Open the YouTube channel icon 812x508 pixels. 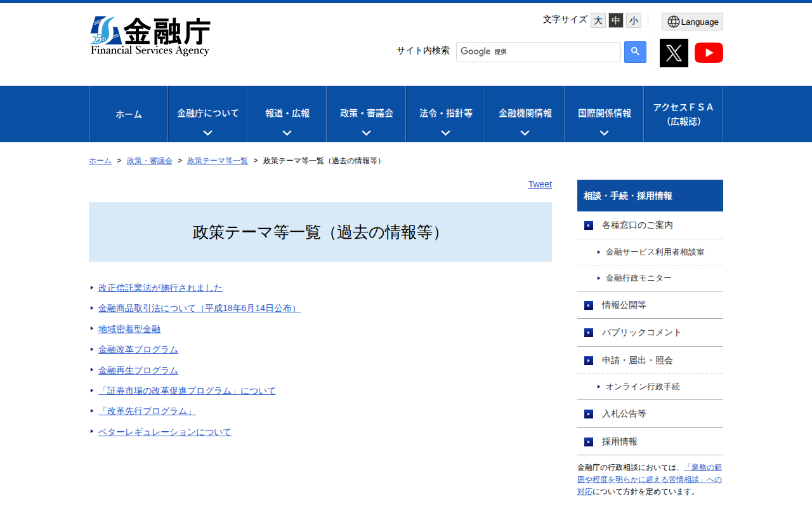tap(709, 53)
